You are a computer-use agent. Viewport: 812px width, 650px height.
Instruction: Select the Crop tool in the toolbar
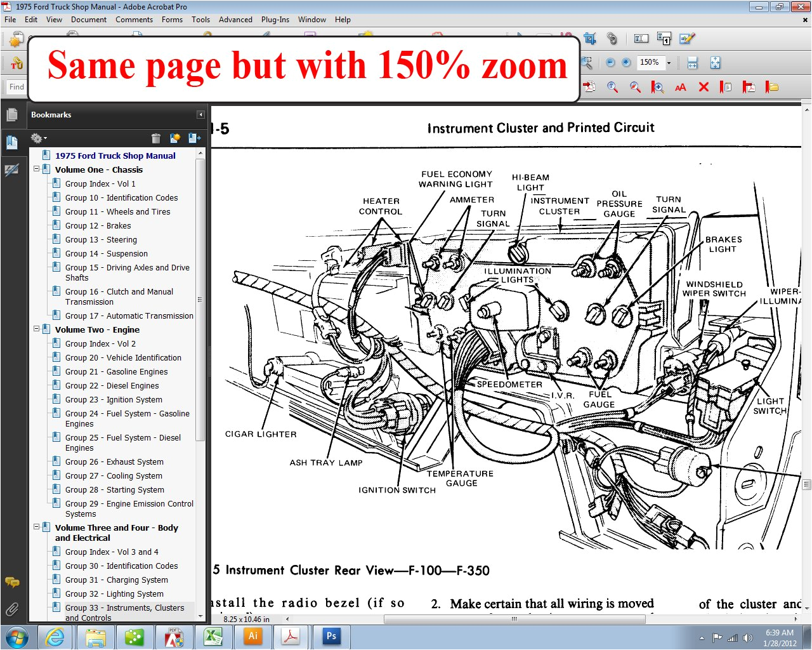(x=589, y=38)
